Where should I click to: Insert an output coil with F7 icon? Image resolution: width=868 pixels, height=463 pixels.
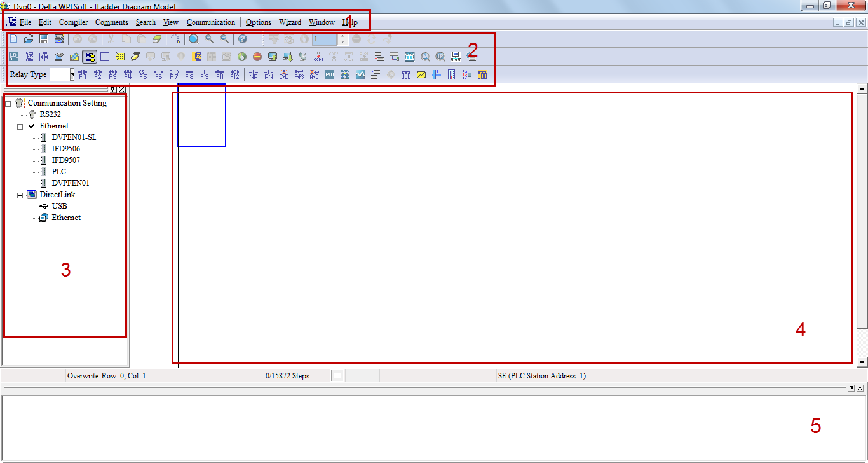tap(174, 74)
